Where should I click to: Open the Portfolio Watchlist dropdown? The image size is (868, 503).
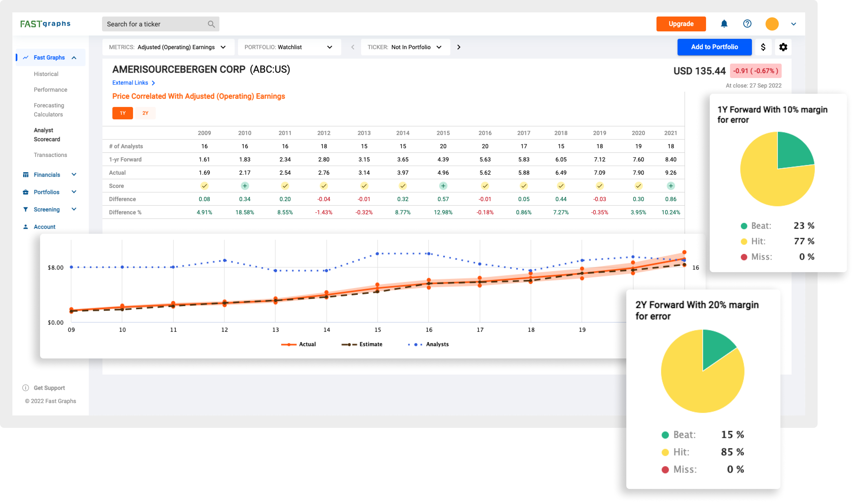pyautogui.click(x=289, y=47)
